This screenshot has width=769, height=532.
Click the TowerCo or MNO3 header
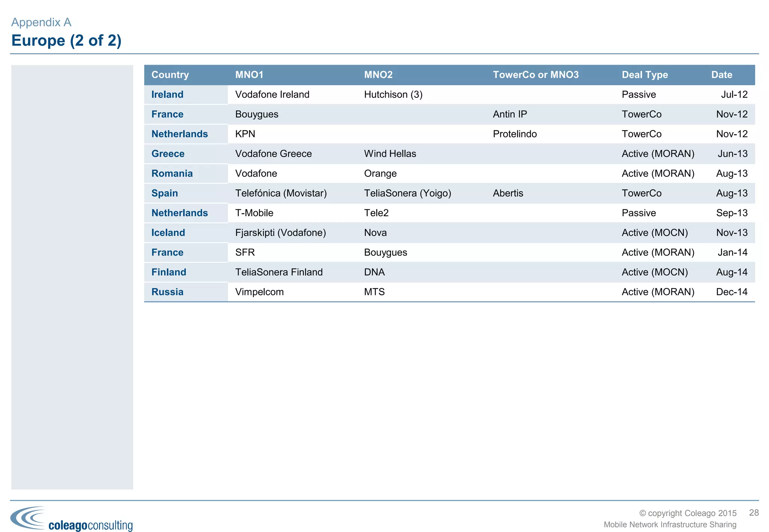click(x=535, y=75)
